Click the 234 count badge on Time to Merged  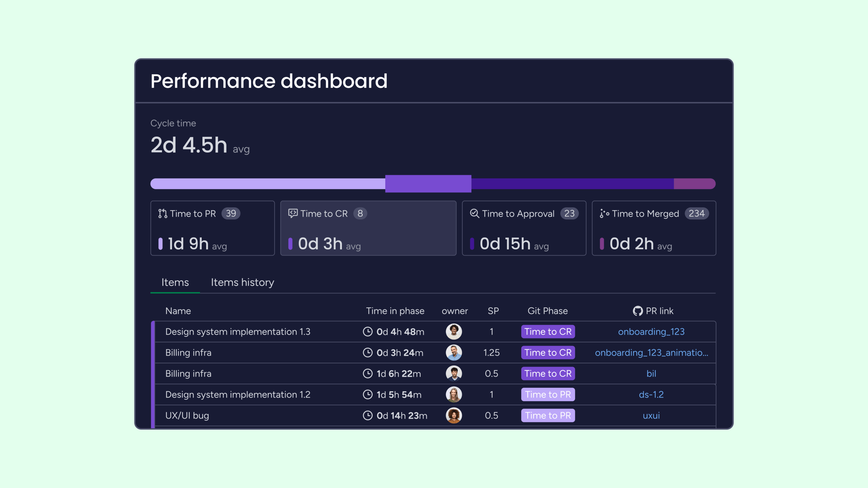[696, 213]
